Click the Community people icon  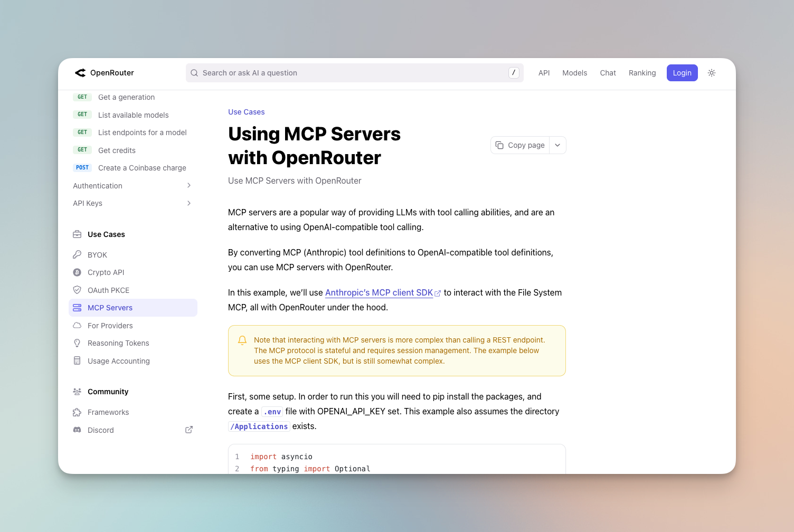click(77, 392)
